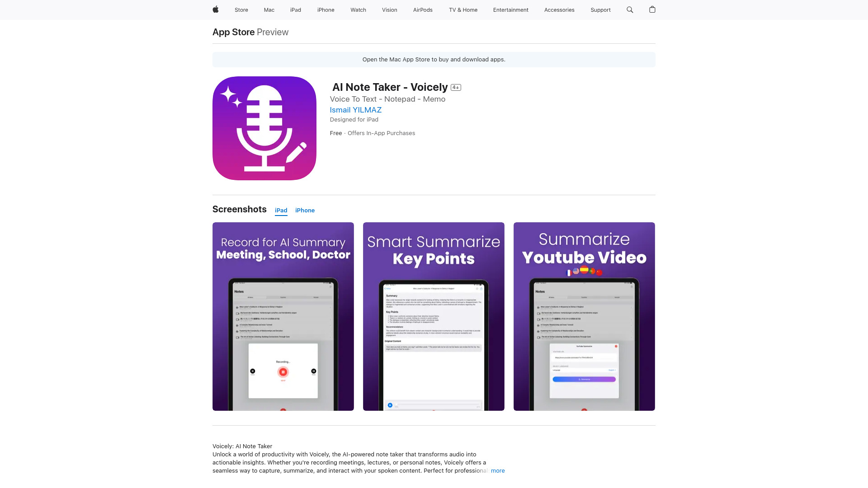Switch to the iPhone screenshots tab
This screenshot has height=488, width=868.
click(305, 210)
